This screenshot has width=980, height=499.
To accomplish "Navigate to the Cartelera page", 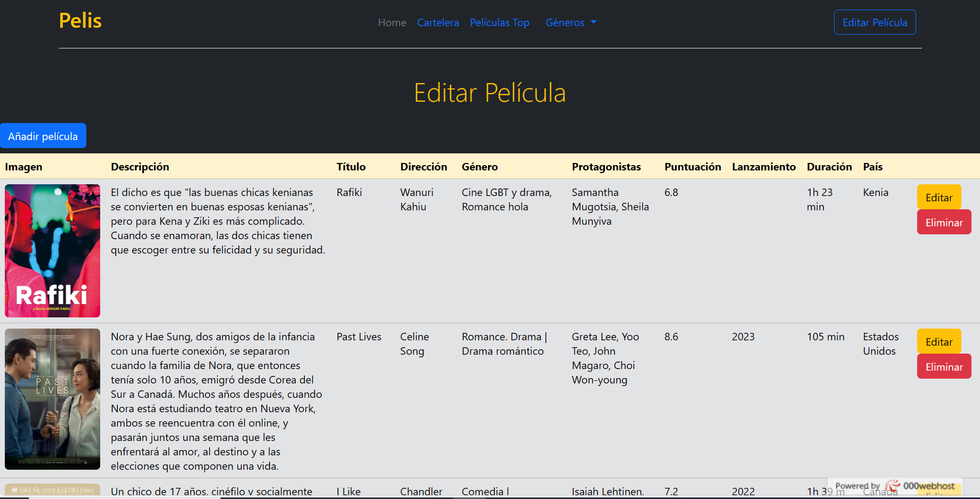I will tap(438, 22).
